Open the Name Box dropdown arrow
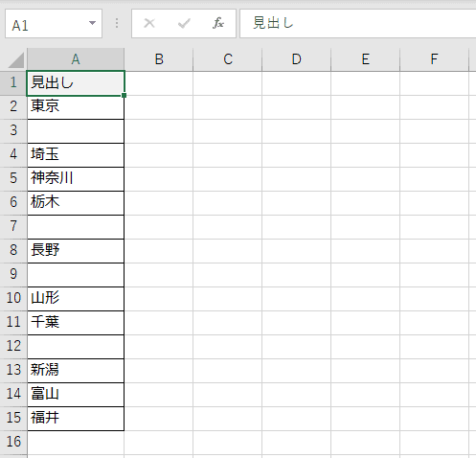This screenshot has height=458, width=476. coord(92,23)
